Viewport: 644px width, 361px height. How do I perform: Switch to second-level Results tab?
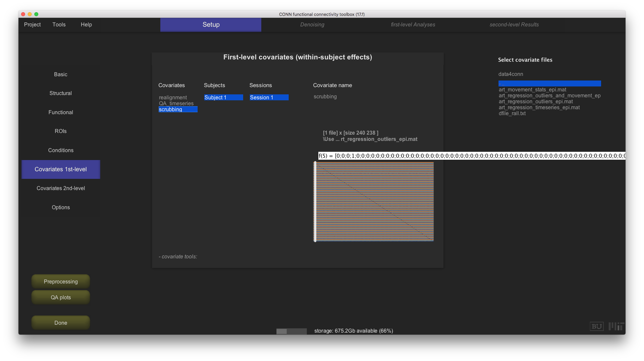[x=514, y=24]
